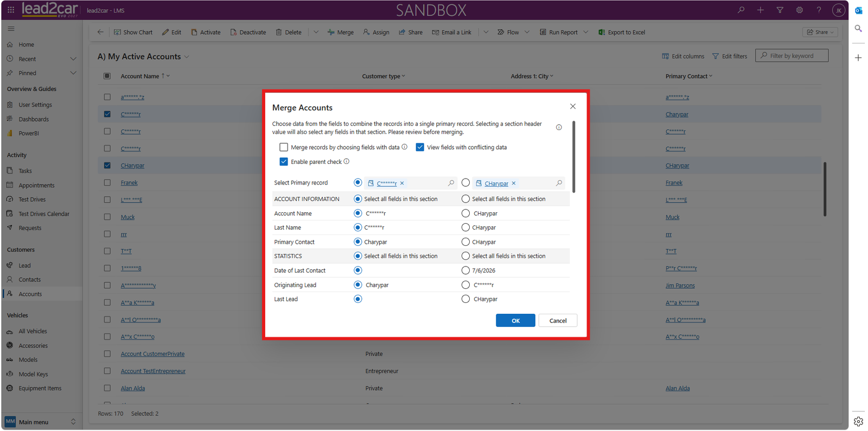The image size is (868, 431).
Task: Go to Test Drives Calendar
Action: coord(44,214)
